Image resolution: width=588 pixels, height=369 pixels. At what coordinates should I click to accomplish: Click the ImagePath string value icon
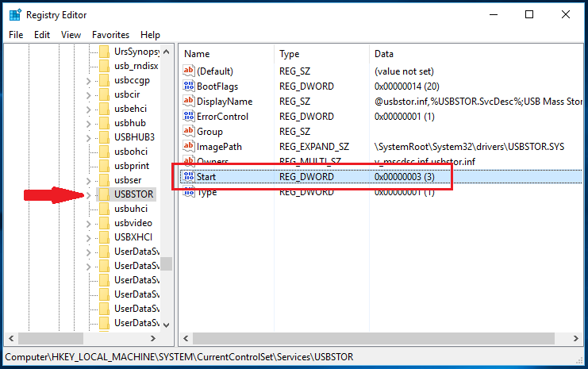click(x=189, y=146)
